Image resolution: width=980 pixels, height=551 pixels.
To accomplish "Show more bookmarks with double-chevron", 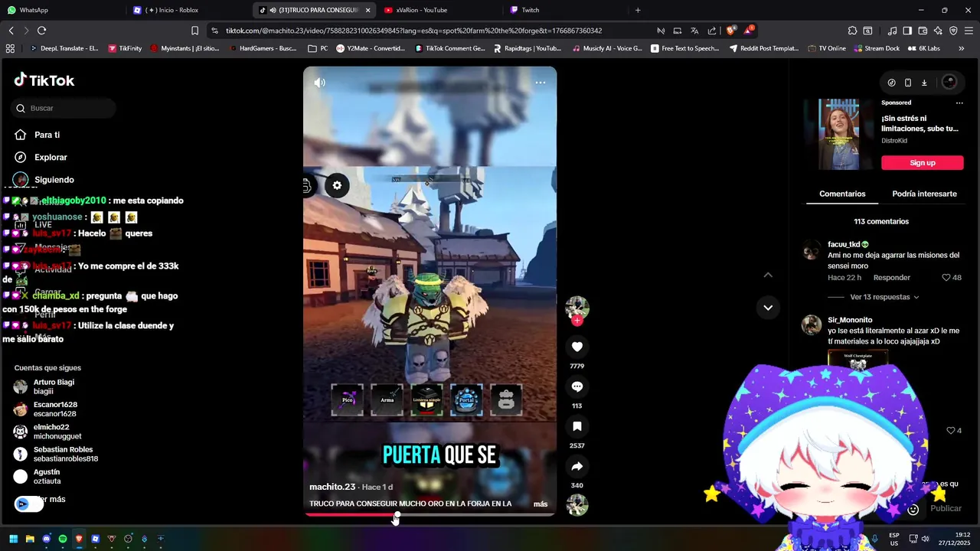I will coord(961,48).
